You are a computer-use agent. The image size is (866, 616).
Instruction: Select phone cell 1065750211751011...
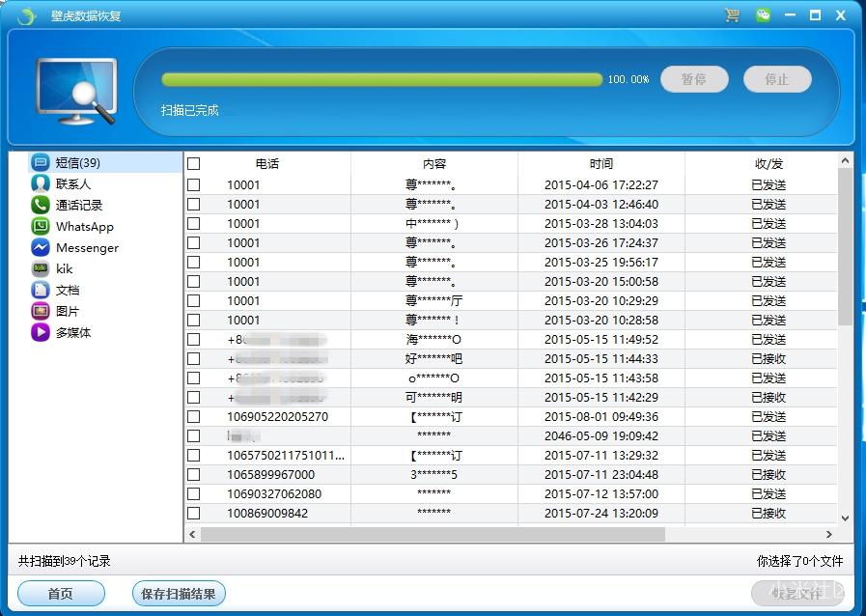tap(286, 455)
